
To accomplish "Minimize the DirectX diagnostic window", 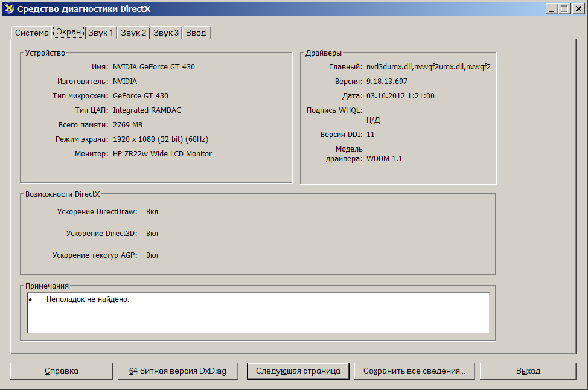I will [551, 8].
